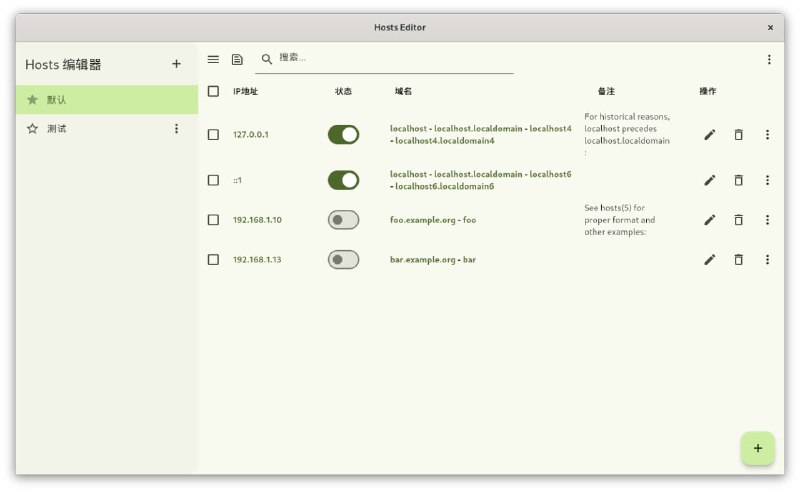800x492 pixels.
Task: Disable the 127.0.0.1 status switch
Action: [343, 135]
